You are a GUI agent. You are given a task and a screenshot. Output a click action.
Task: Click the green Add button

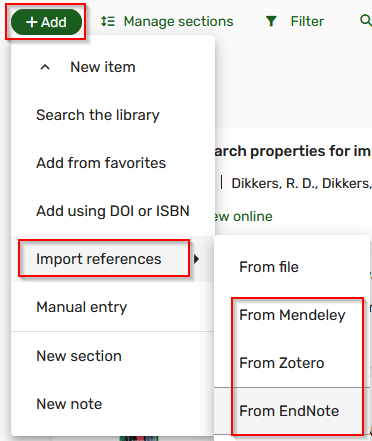coord(46,22)
